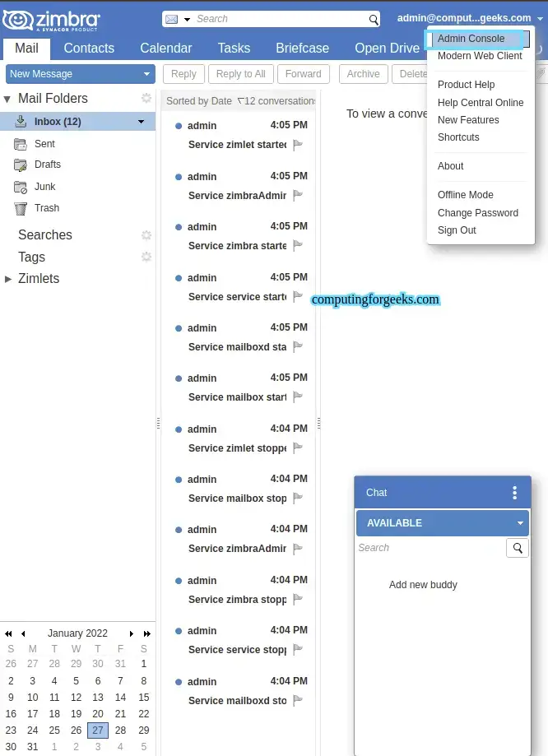The height and width of the screenshot is (756, 548).
Task: Switch to the Calendar tab
Action: 166,49
